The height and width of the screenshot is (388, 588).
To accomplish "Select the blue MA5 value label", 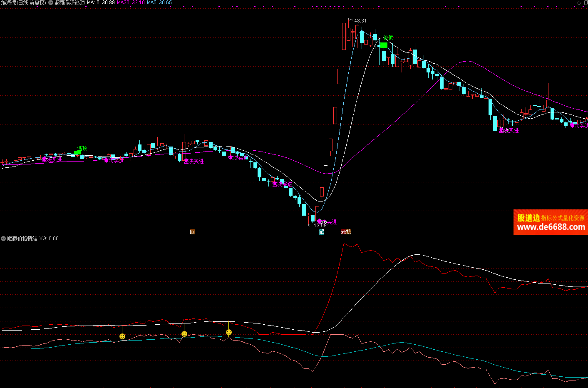I will (159, 2).
